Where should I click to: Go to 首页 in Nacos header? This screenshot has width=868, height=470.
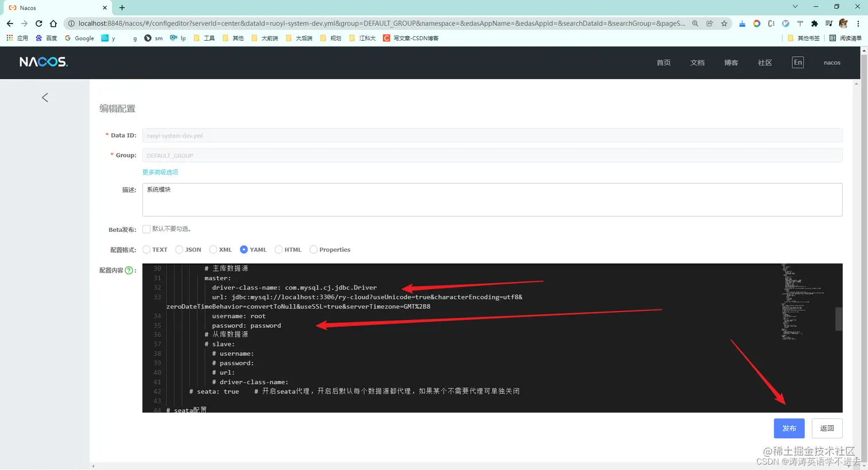[x=664, y=63]
